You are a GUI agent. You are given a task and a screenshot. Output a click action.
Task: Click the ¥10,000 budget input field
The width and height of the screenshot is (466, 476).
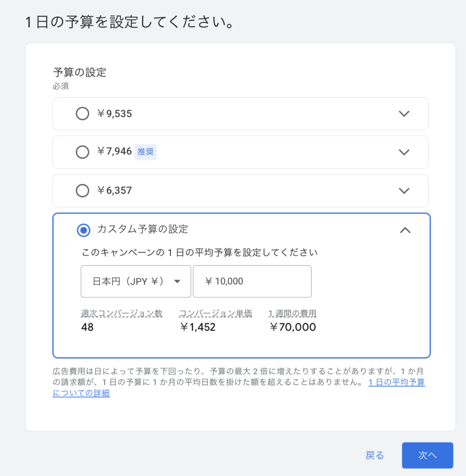coord(252,281)
